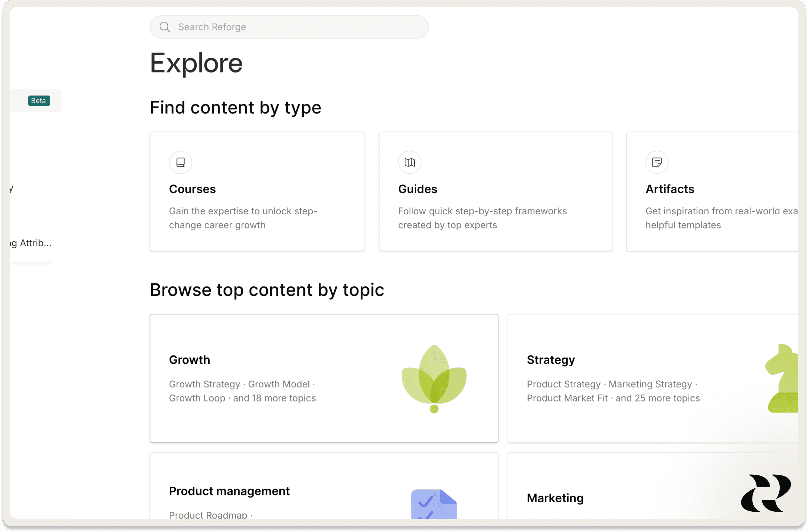Click the Guides open-book icon
The image size is (808, 532).
410,162
